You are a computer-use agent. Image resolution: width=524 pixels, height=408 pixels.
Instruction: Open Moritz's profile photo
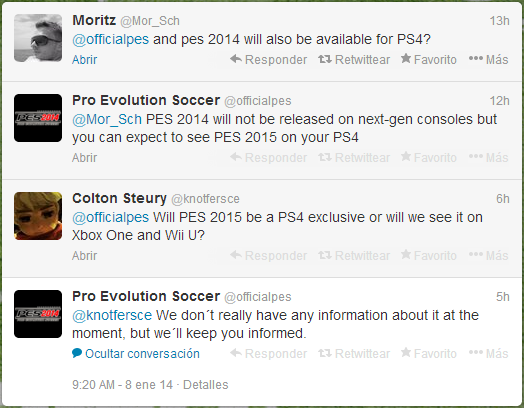pyautogui.click(x=38, y=38)
